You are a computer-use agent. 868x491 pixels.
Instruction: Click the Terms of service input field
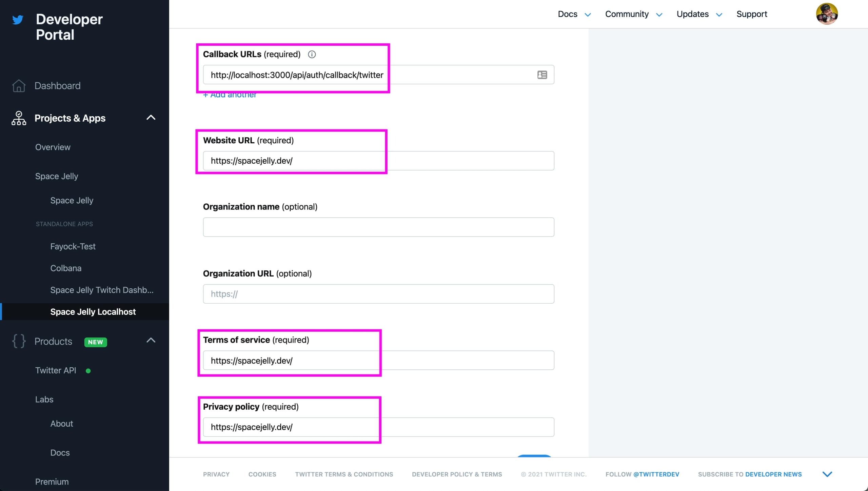click(378, 360)
